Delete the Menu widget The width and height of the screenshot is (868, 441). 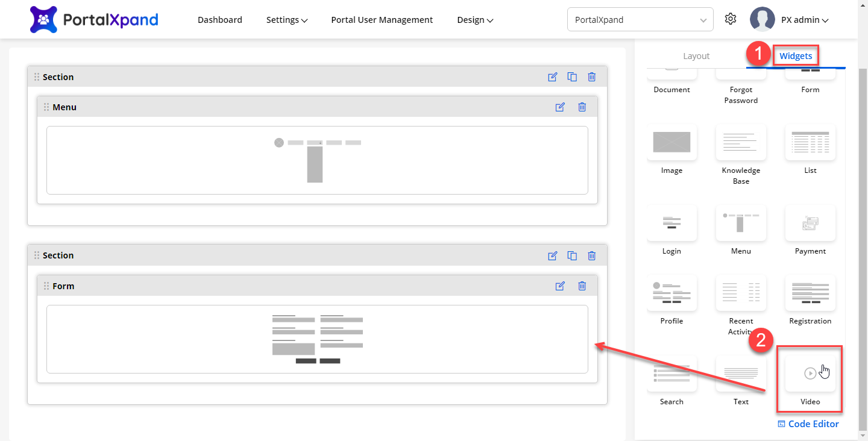pyautogui.click(x=582, y=107)
